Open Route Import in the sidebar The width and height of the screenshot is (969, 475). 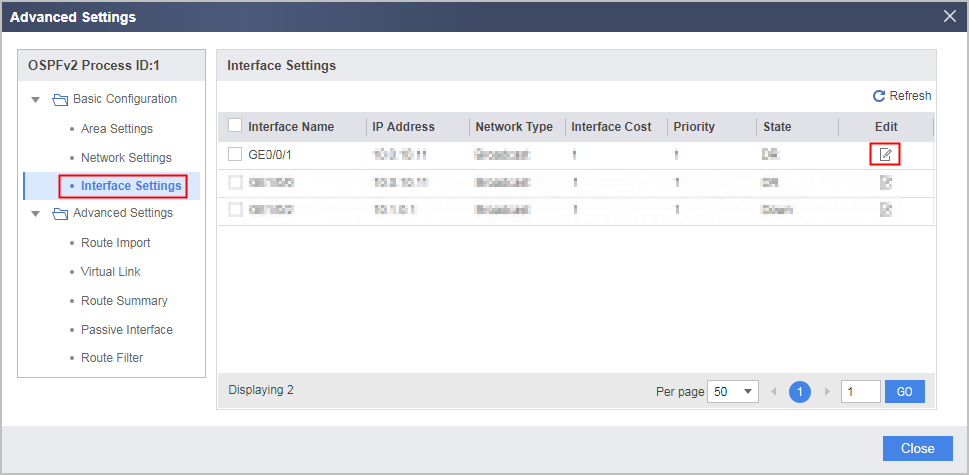(116, 243)
